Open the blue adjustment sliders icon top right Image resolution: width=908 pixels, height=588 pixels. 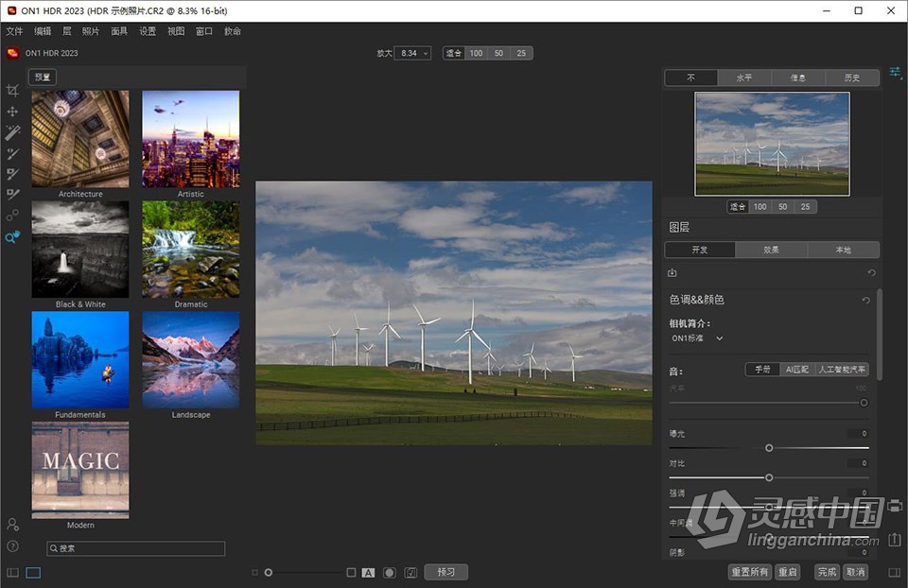tap(896, 69)
